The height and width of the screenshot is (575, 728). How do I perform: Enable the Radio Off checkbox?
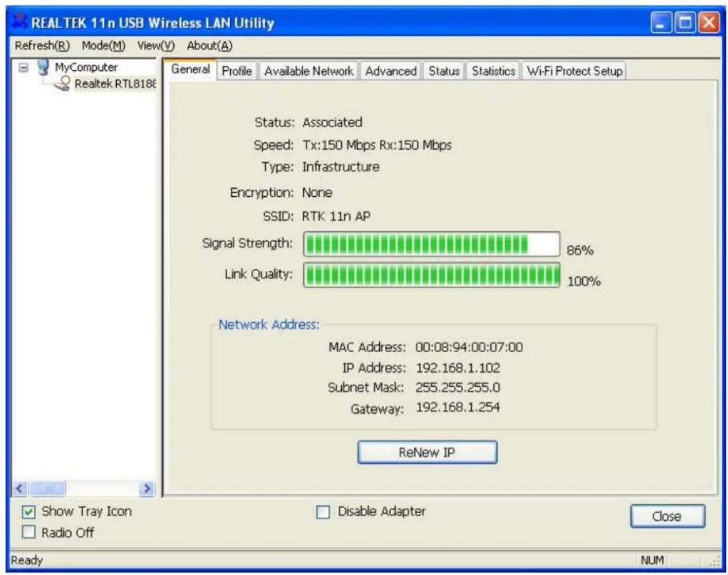pos(29,532)
